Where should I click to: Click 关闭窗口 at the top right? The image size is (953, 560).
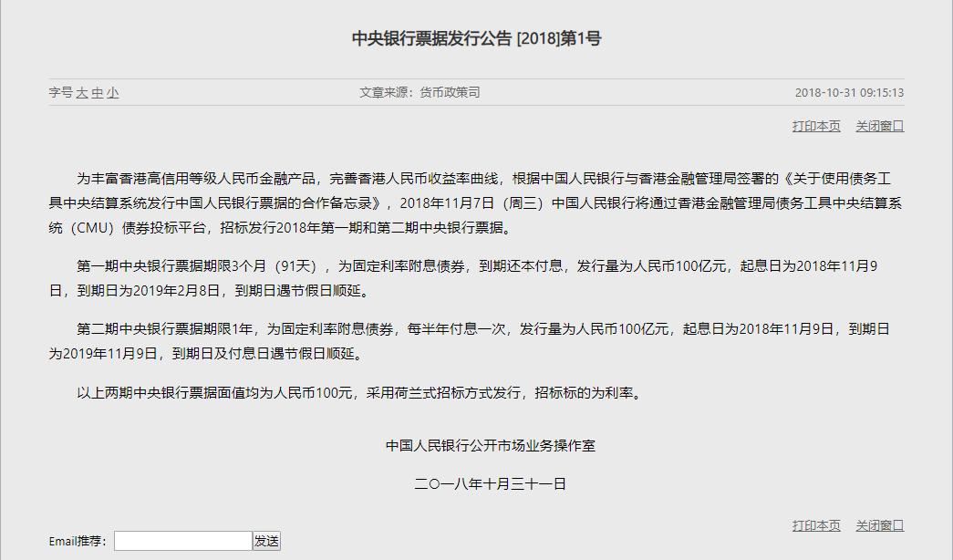881,126
